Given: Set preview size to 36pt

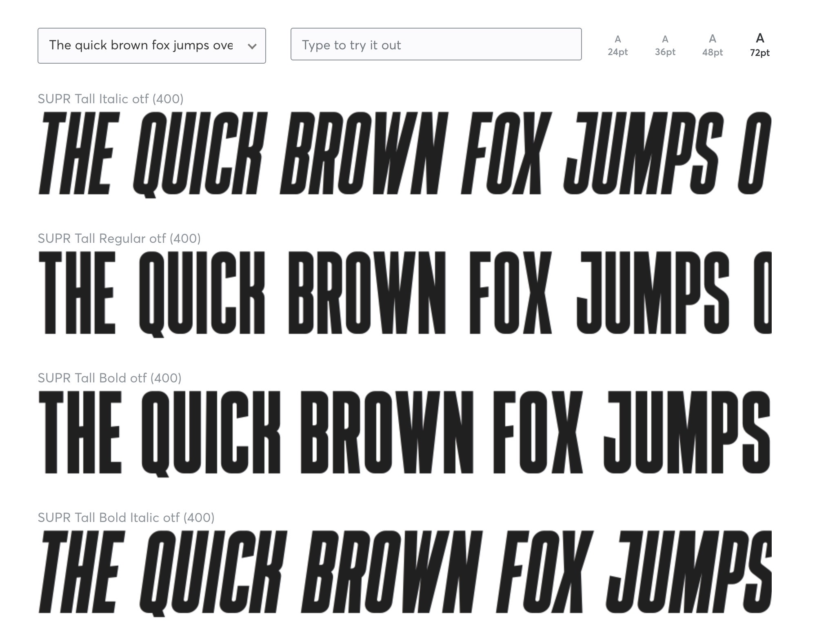Looking at the screenshot, I should pos(665,45).
